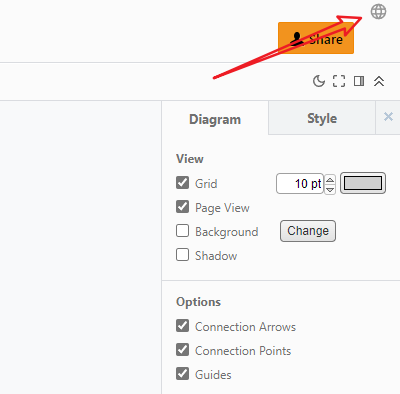Enter fullscreen mode via bracket icon

tap(339, 81)
